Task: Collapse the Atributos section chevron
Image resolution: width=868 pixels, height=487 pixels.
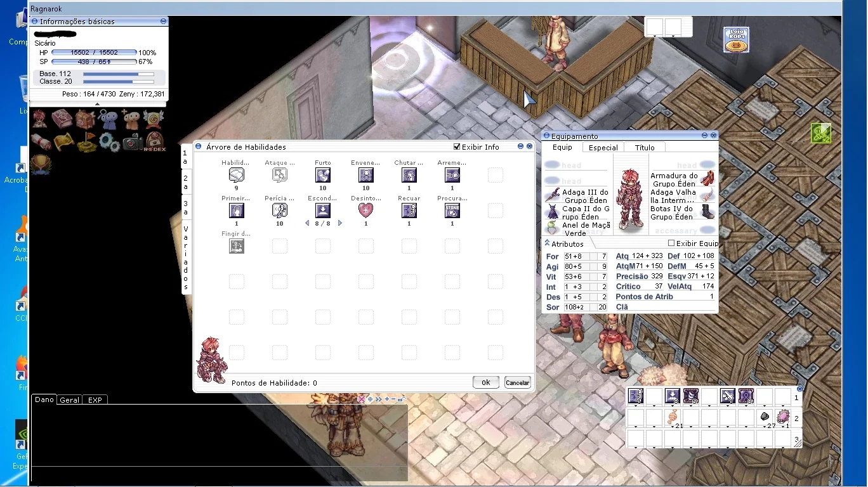Action: tap(546, 243)
